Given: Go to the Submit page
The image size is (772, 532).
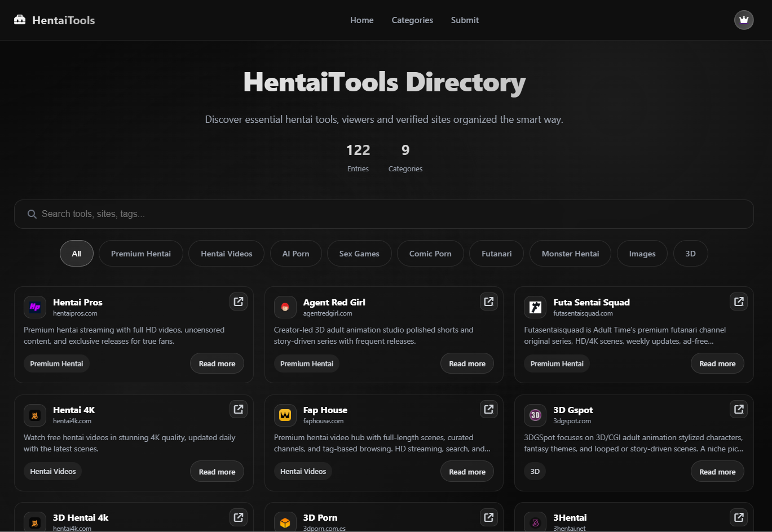Looking at the screenshot, I should click(465, 20).
